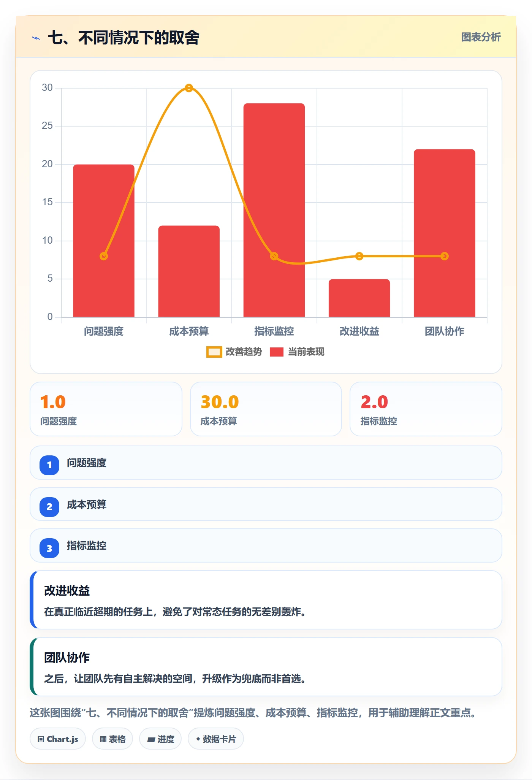Image resolution: width=532 pixels, height=780 pixels.
Task: Click the lightning icon beside the section title
Action: (x=36, y=38)
